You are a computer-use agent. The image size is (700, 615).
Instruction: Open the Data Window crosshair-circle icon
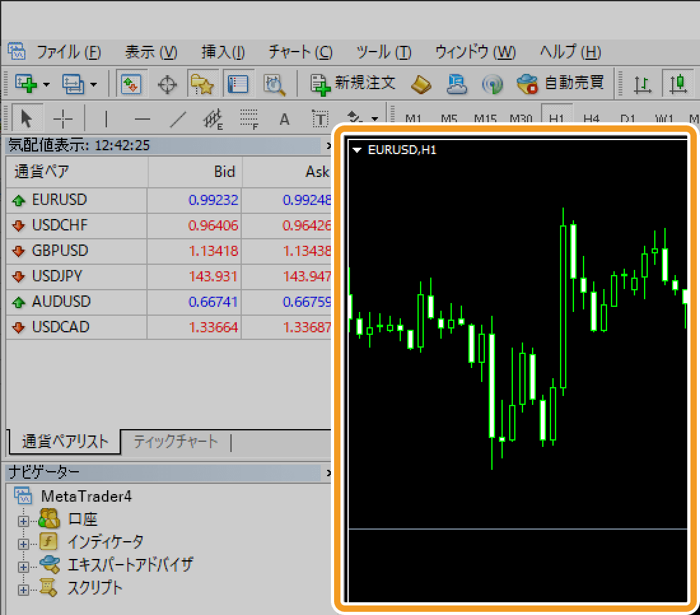(167, 83)
